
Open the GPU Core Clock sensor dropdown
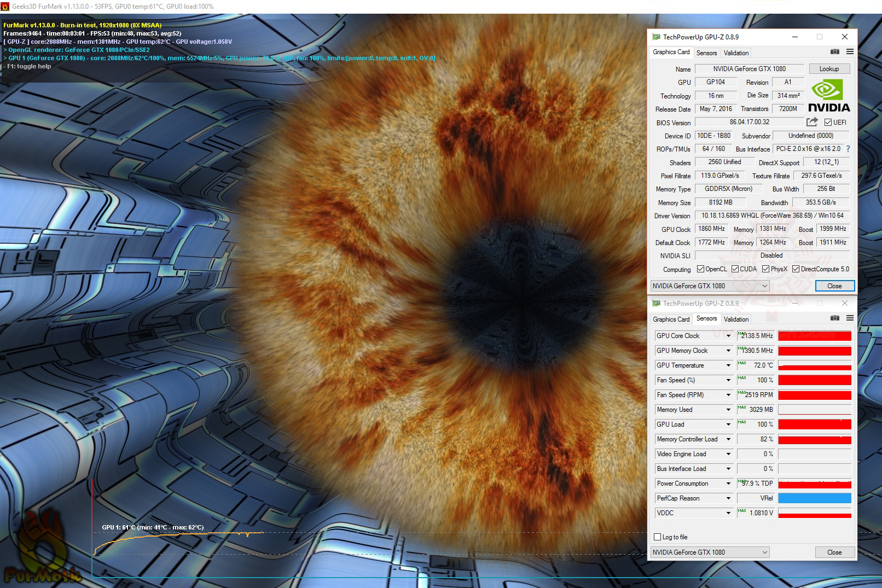pos(728,336)
